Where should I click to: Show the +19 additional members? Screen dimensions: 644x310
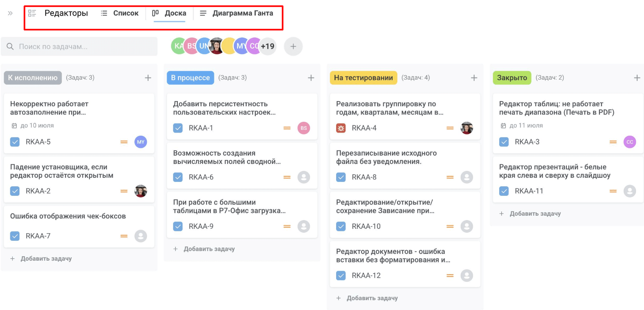pyautogui.click(x=268, y=47)
